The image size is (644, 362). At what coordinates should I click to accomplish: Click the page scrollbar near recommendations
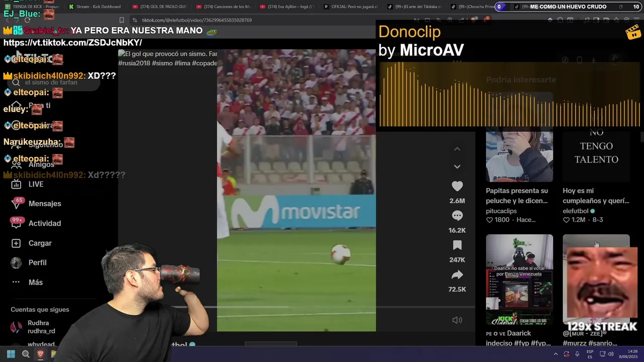click(642, 137)
